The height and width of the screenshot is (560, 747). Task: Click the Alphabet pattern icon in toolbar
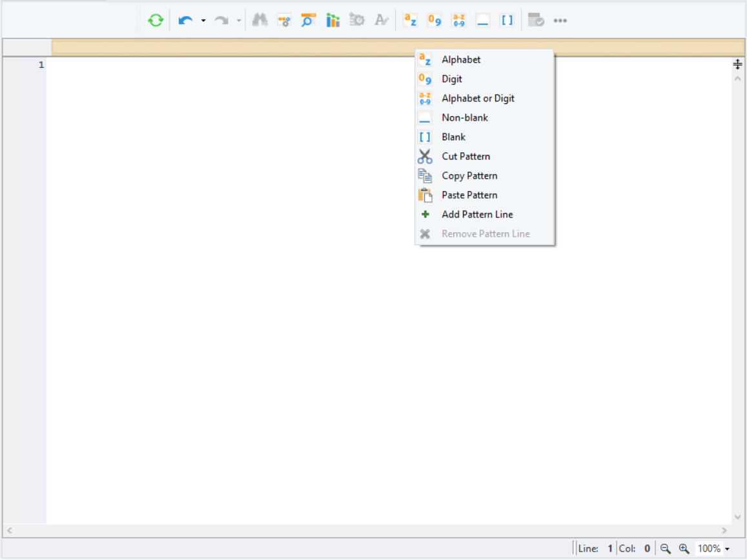410,21
